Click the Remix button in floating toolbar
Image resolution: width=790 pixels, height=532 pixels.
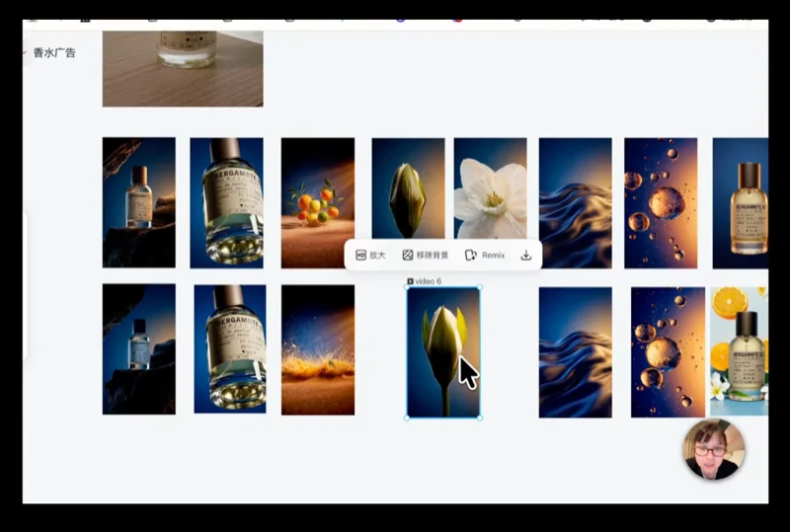pyautogui.click(x=485, y=255)
